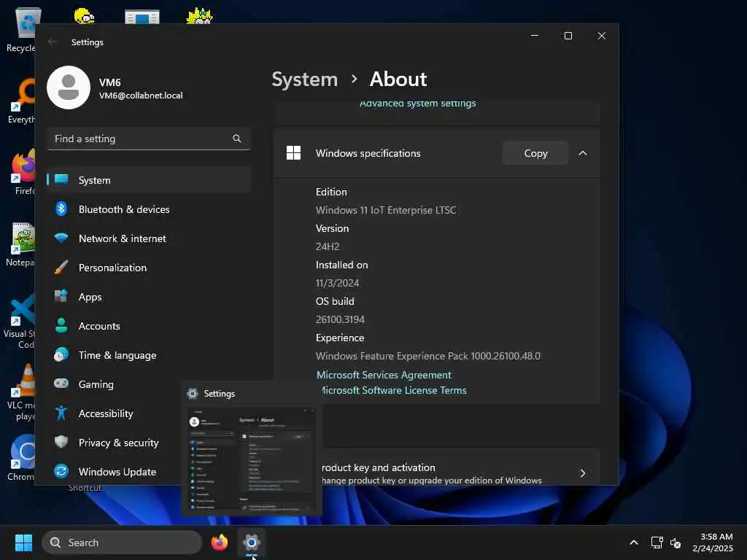Click the Bluetooth icon in sidebar
Image resolution: width=747 pixels, height=560 pixels.
61,209
